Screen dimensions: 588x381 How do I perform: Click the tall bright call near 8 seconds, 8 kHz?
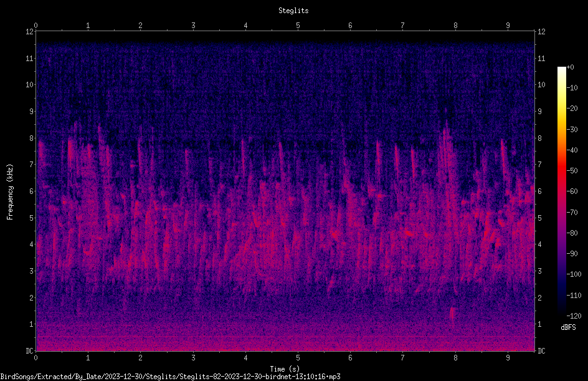click(446, 141)
